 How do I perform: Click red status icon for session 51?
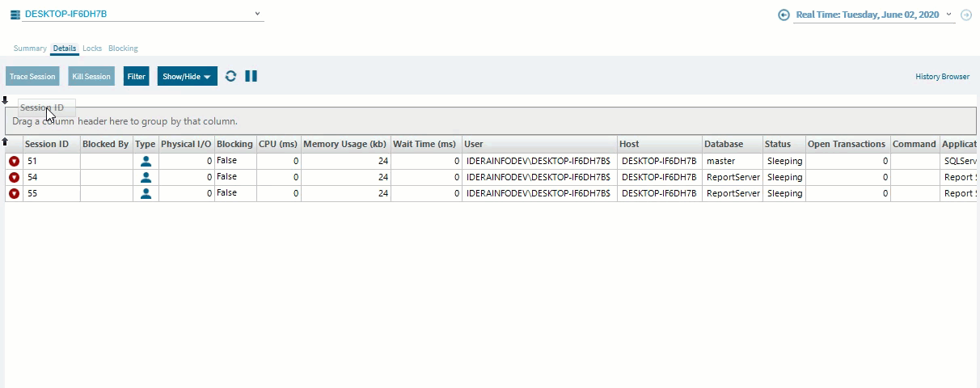(14, 162)
